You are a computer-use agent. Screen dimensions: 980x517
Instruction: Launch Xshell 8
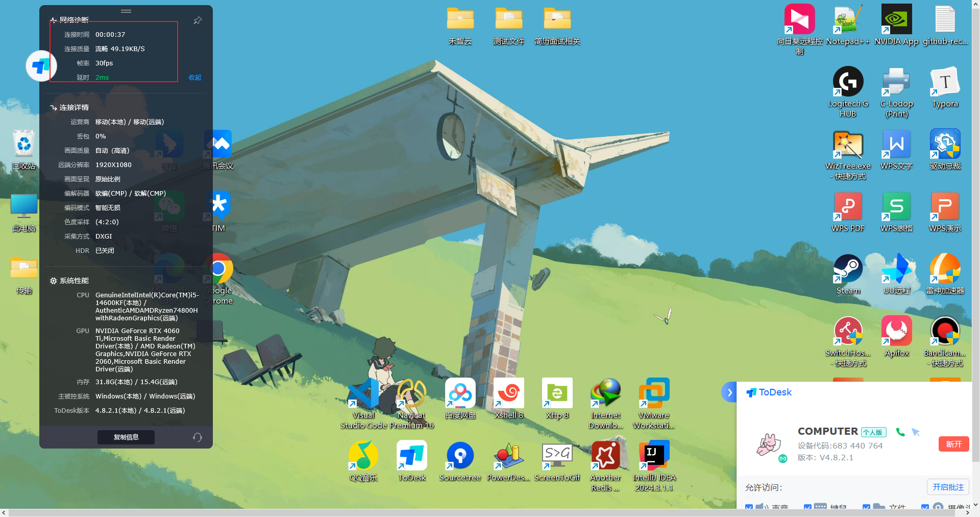coord(508,400)
